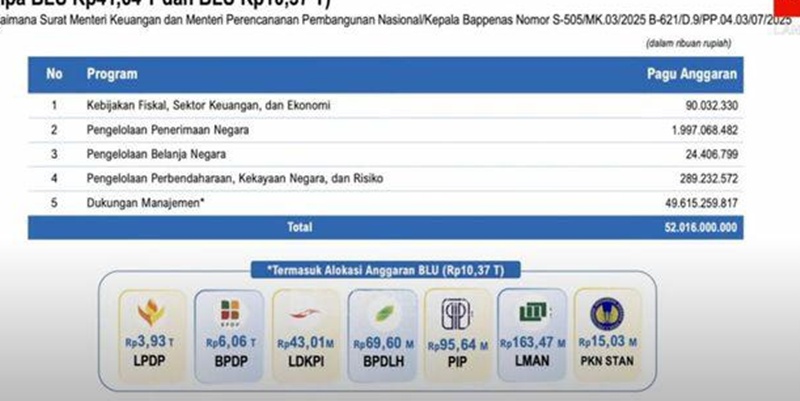Click the PKN STAN round emblem
800x401 pixels.
[607, 314]
